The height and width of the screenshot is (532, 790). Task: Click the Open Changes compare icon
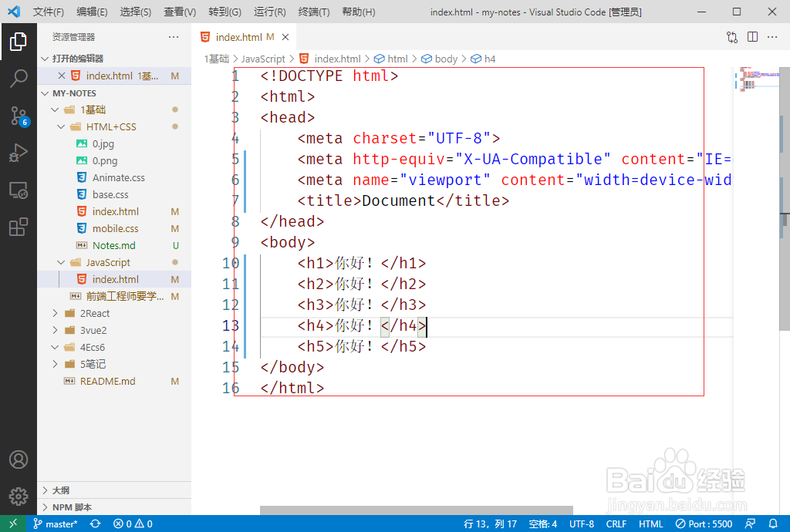[732, 37]
